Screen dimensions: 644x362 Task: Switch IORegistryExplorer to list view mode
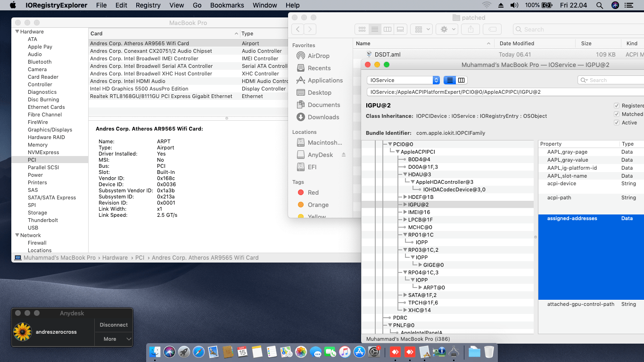point(450,80)
